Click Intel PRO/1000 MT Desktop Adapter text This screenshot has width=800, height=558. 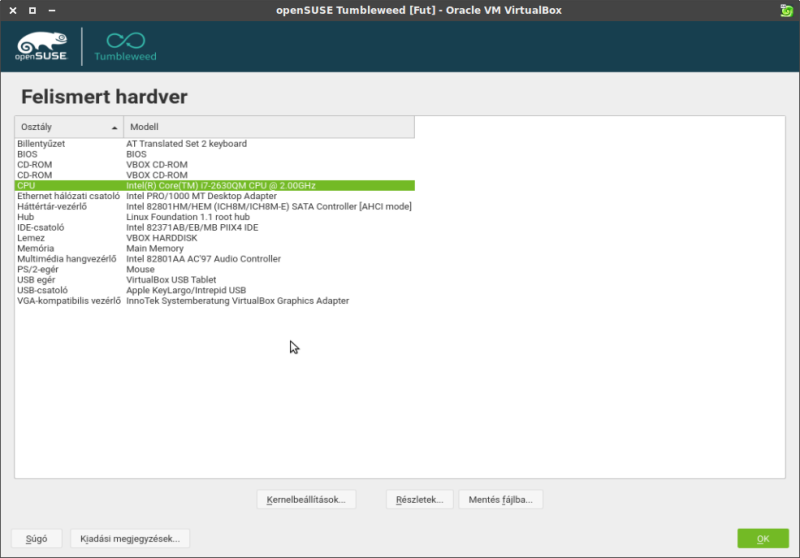[202, 196]
